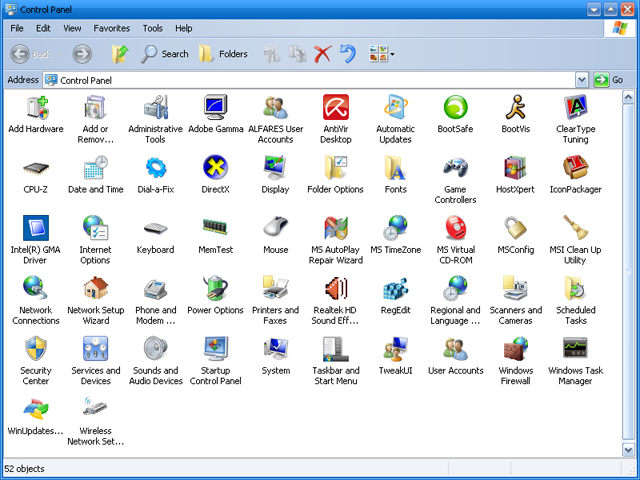Select the BootSafe icon
Screen dimensions: 640x480
click(x=456, y=114)
